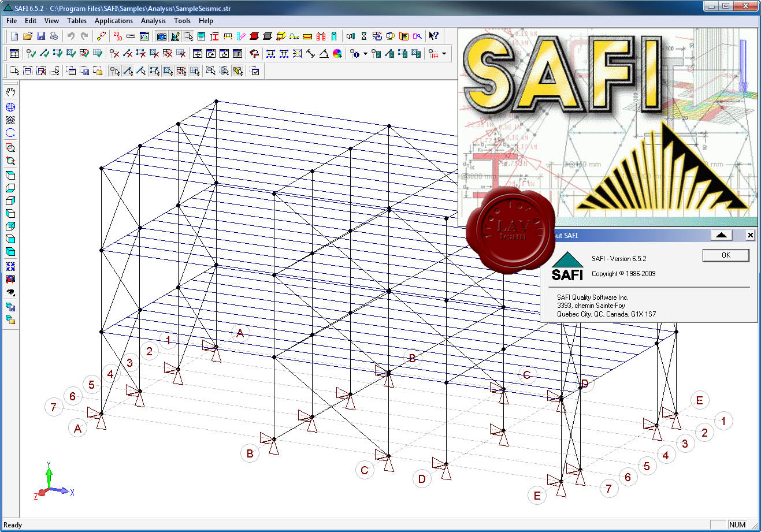Click the zoom extents arrows icon

click(x=10, y=266)
